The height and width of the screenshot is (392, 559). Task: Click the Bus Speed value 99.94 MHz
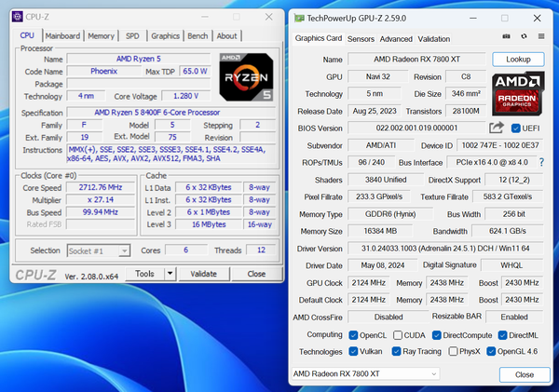pyautogui.click(x=101, y=212)
